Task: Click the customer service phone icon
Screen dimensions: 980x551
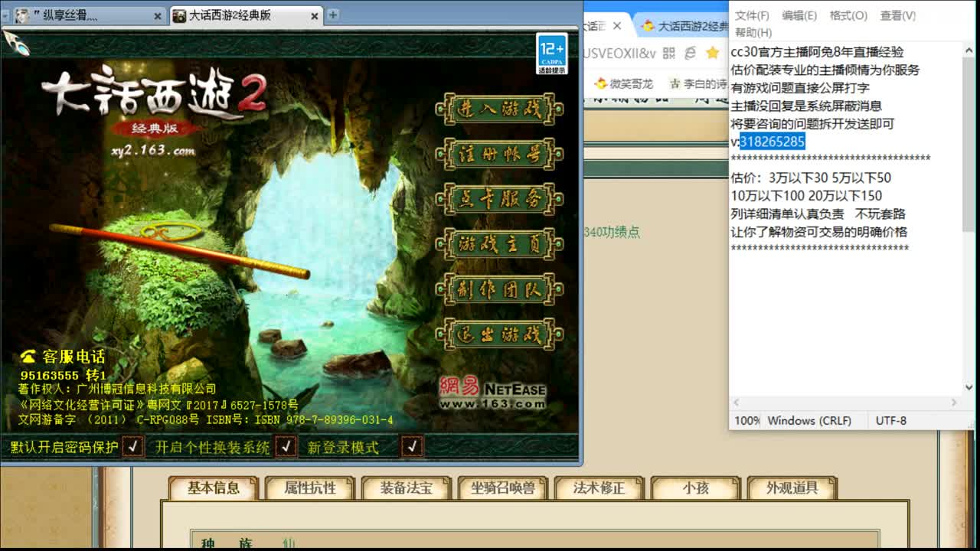Action: point(28,357)
